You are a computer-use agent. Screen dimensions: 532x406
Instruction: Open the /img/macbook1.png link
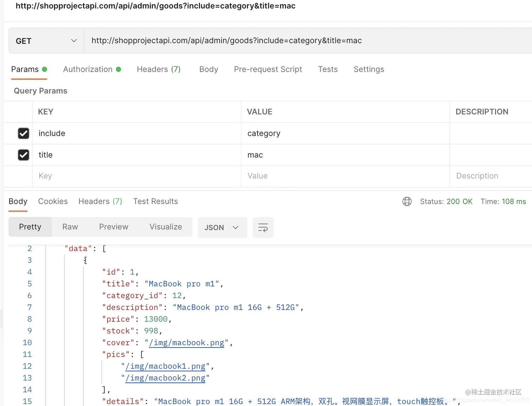[165, 366]
